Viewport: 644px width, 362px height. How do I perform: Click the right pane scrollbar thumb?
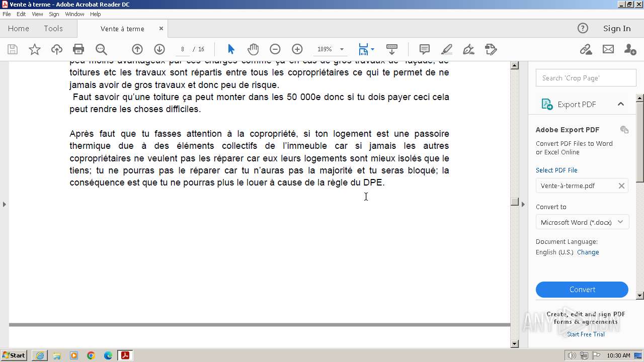[640, 142]
